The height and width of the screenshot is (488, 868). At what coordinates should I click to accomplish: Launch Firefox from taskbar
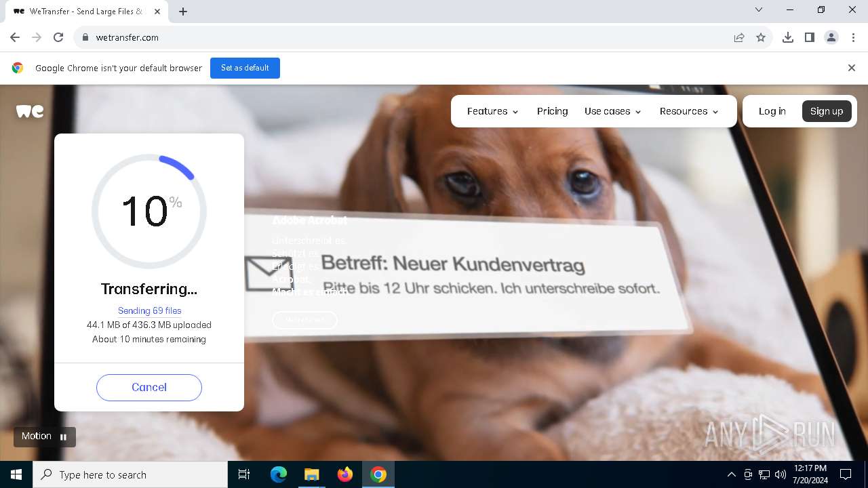tap(345, 474)
